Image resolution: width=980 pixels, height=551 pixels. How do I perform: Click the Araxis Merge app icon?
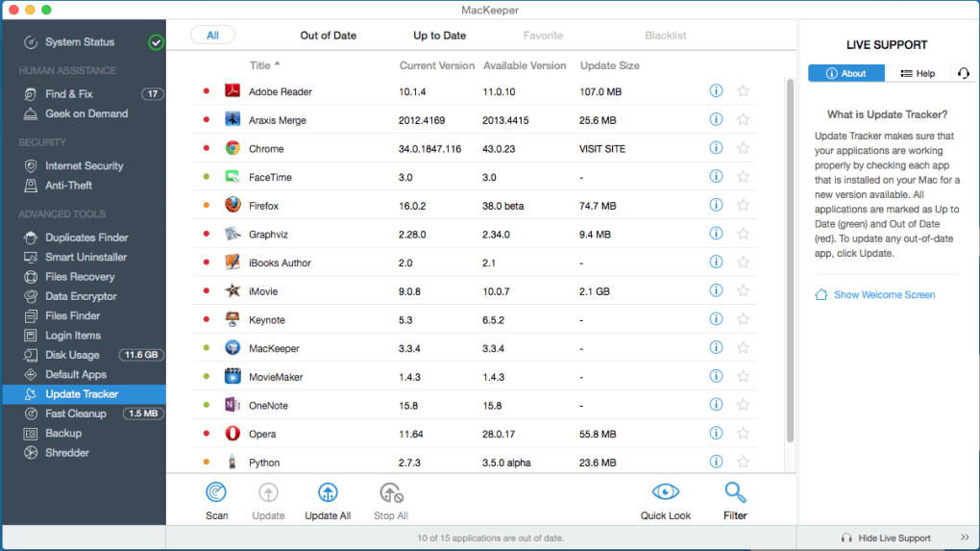pos(233,119)
